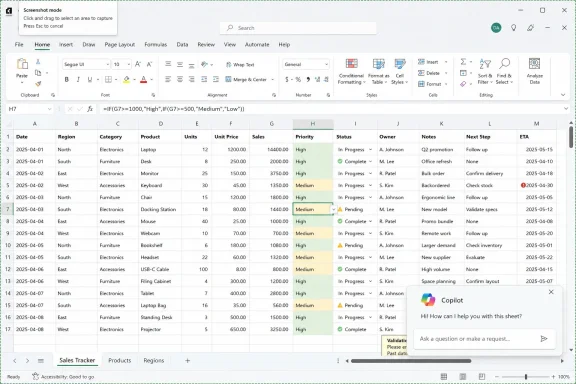The width and height of the screenshot is (576, 384).
Task: Click the Decrease Indent icon
Action: (x=204, y=79)
